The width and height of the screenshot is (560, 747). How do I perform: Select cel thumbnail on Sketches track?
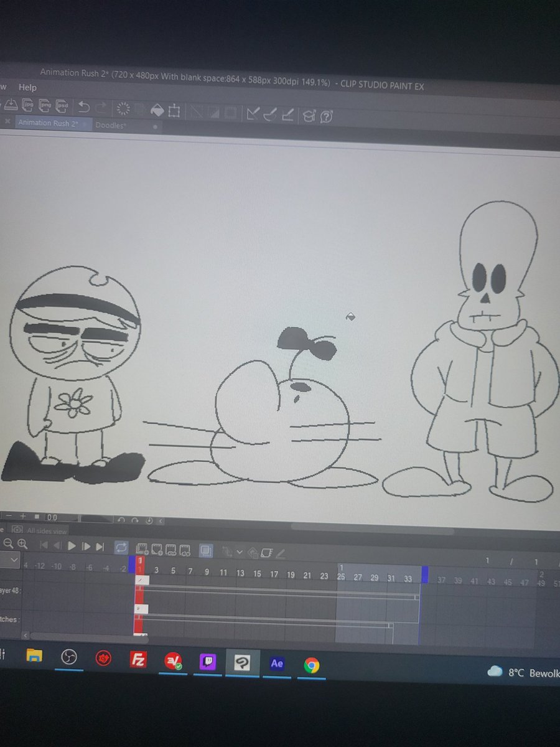[141, 609]
